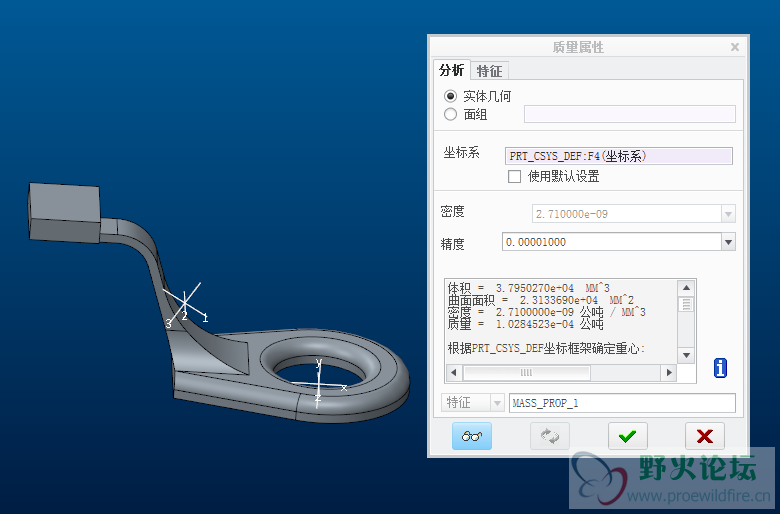Screen dimensions: 780x514
Task: Click the repeat analysis arrows button
Action: (x=550, y=436)
